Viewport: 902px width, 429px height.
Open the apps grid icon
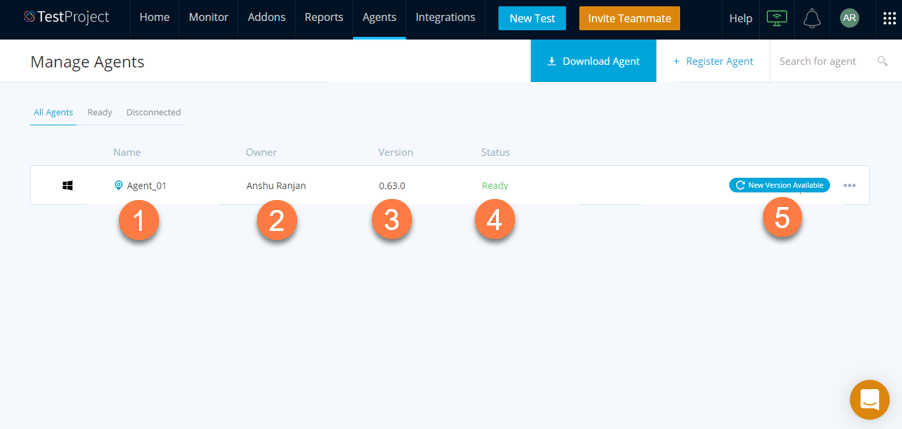pos(889,18)
